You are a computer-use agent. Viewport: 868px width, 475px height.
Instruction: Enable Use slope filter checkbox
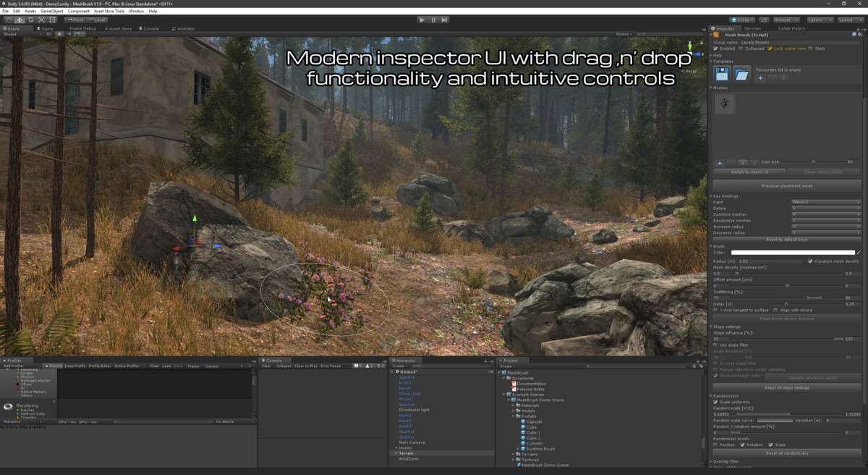pos(716,345)
